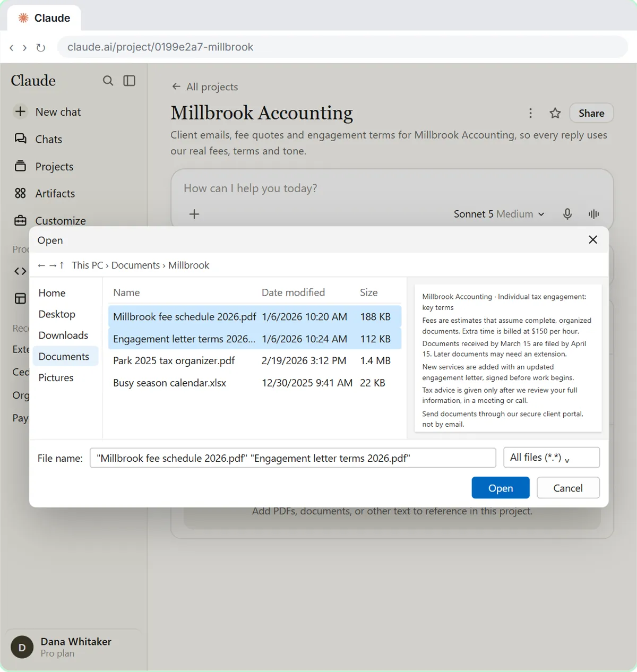Screen dimensions: 637x672
Task: Toggle the sidebar panel icon
Action: (x=130, y=81)
